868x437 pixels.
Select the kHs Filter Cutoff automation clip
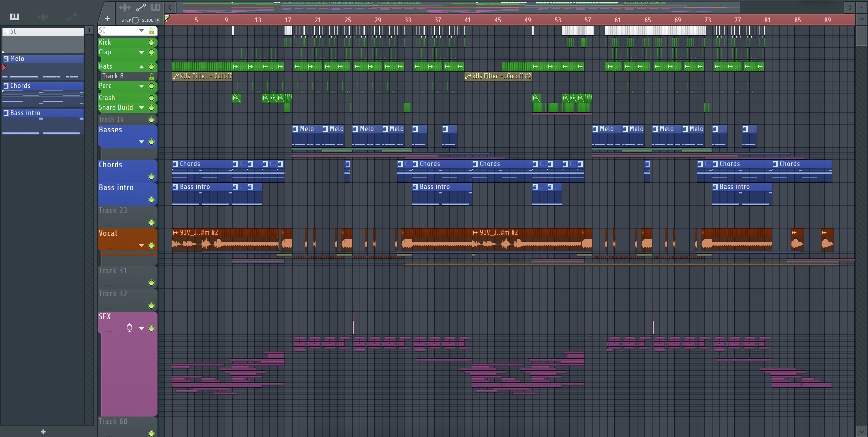[202, 76]
